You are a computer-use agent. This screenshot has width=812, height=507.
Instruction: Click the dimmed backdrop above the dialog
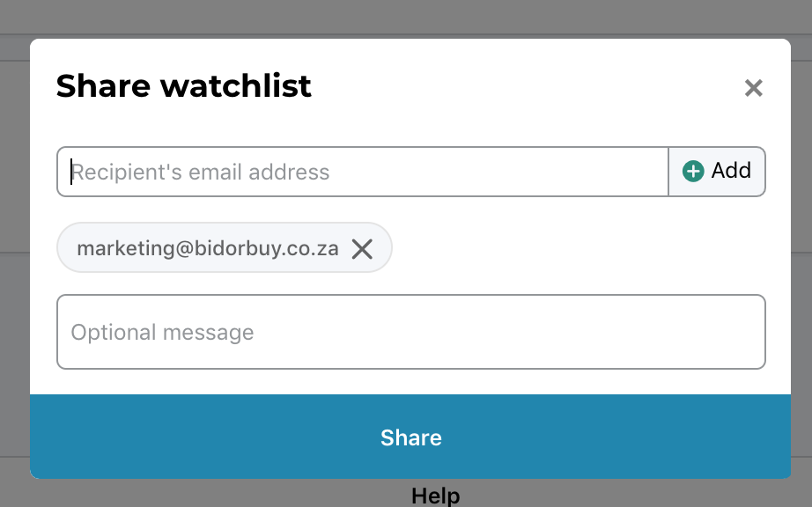406,17
